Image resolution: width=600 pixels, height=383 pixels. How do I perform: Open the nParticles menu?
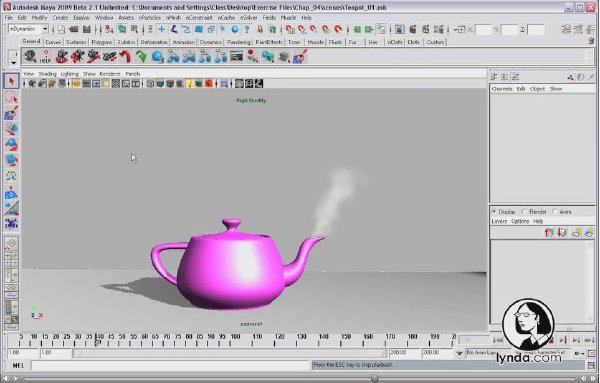150,18
